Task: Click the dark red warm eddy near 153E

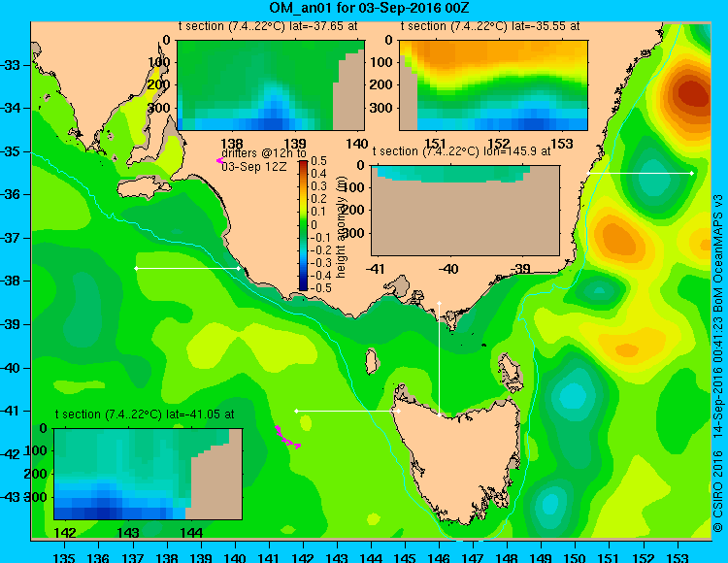Action: click(x=693, y=94)
